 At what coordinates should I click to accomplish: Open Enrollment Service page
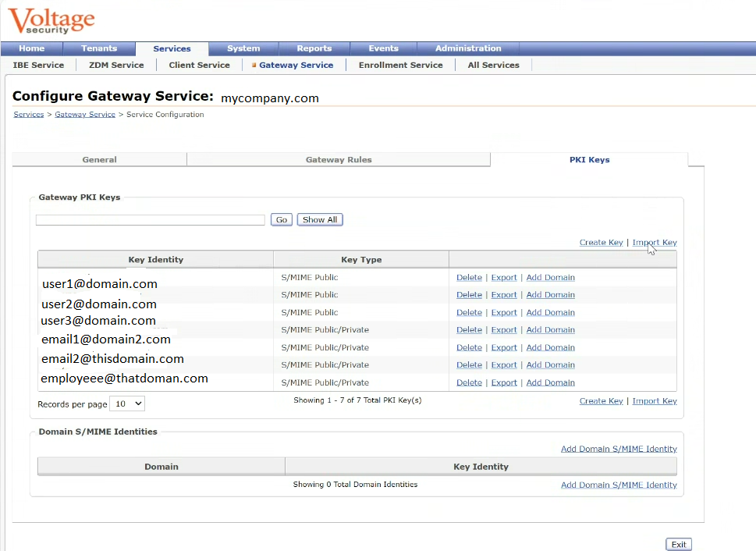(400, 66)
